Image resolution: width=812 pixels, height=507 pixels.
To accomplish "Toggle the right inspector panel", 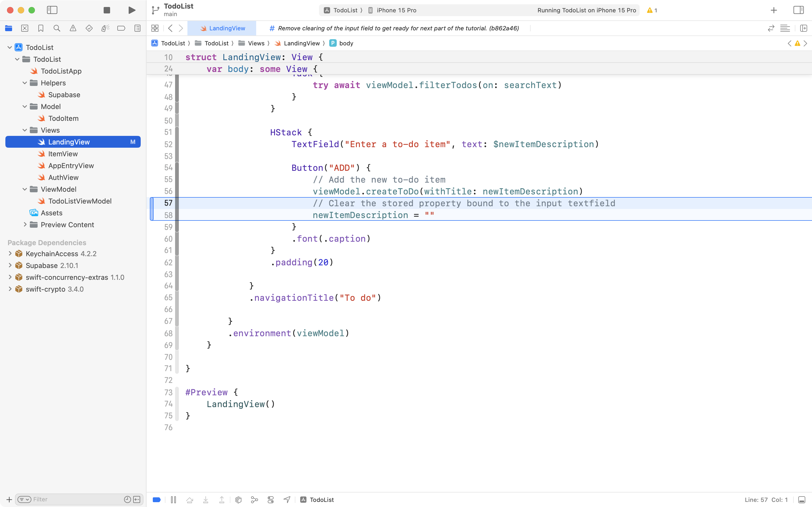I will pos(798,10).
